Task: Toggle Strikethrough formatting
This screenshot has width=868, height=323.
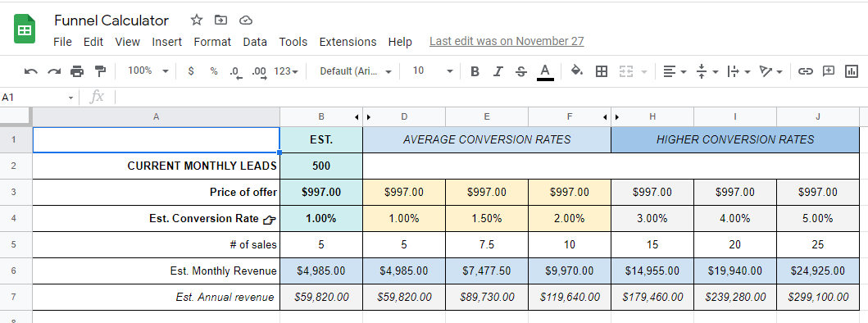Action: point(521,71)
